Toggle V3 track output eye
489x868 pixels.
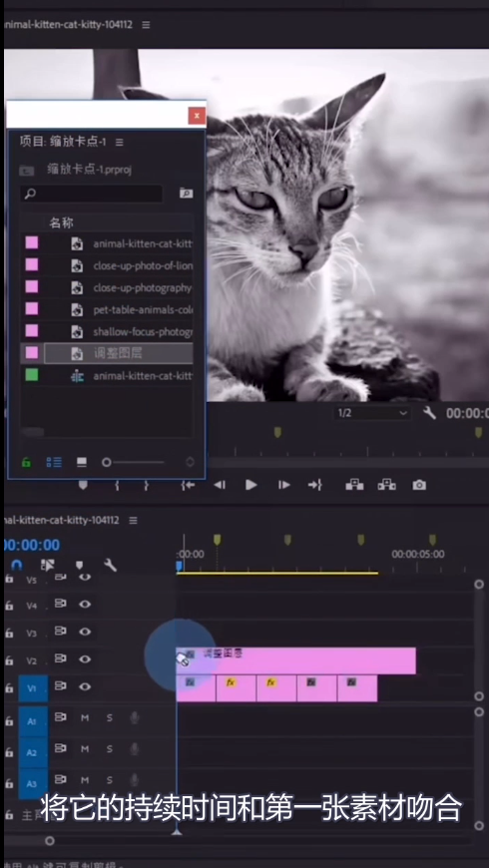tap(85, 632)
